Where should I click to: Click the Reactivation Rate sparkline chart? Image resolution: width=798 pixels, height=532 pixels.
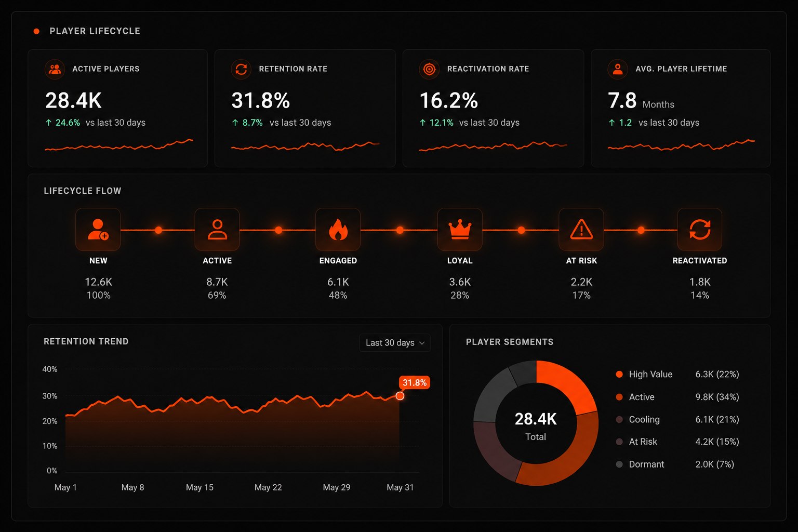[494, 146]
